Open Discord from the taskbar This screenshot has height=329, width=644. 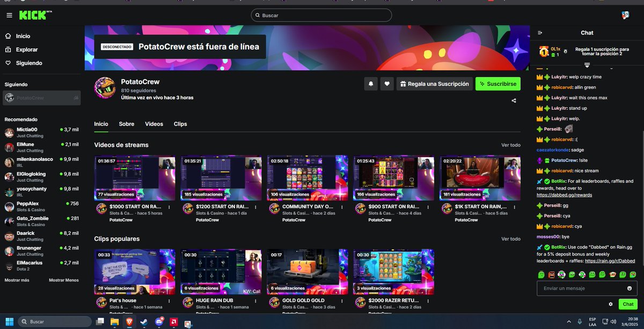(x=159, y=321)
